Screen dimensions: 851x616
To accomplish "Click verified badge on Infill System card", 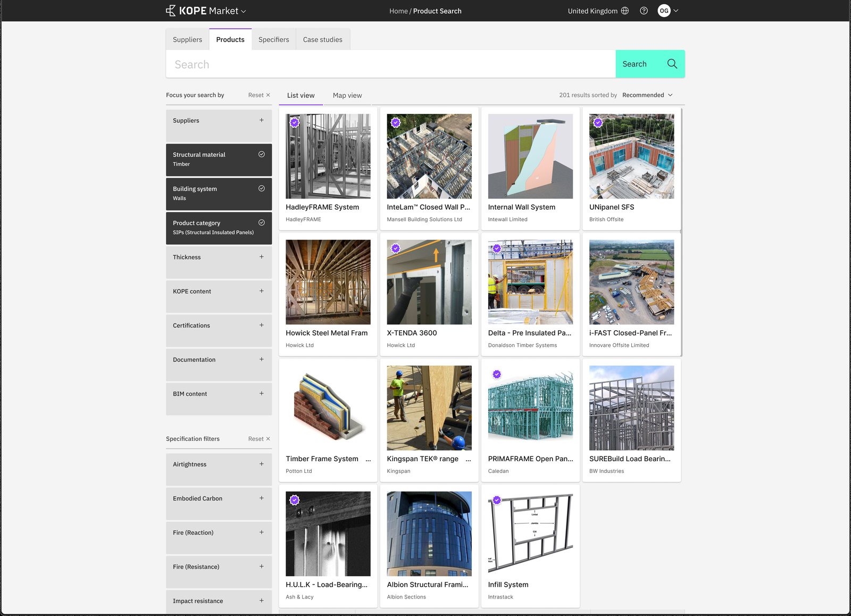I will (x=497, y=500).
